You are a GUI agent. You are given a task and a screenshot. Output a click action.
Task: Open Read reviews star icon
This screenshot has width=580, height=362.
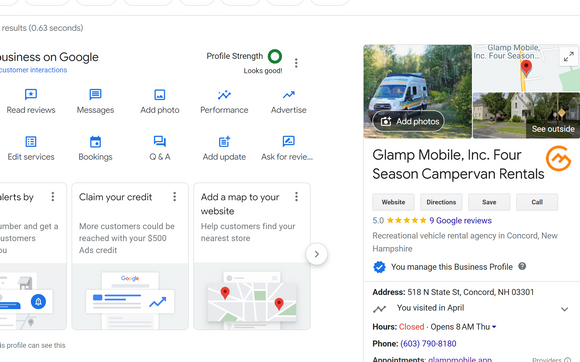[31, 94]
